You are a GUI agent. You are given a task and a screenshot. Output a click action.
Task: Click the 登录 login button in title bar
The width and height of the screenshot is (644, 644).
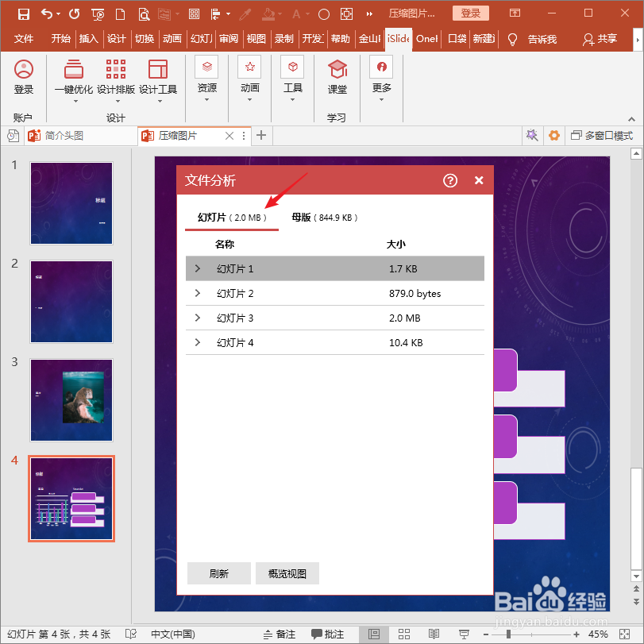pos(471,13)
